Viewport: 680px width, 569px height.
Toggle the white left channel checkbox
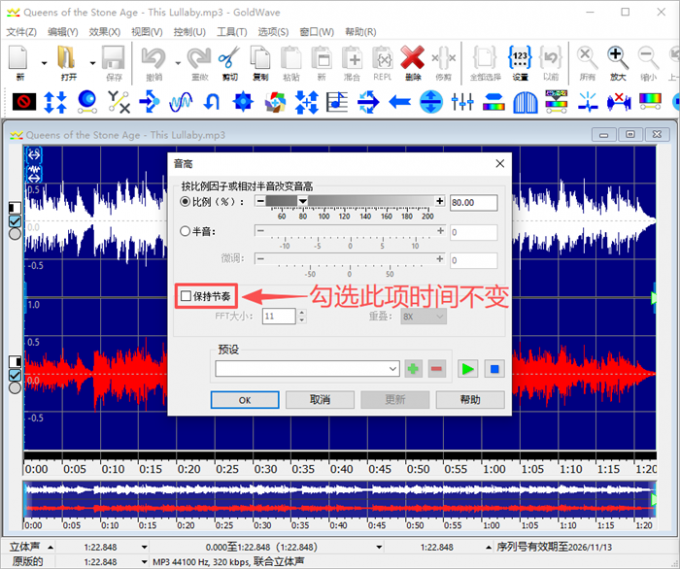(x=15, y=221)
